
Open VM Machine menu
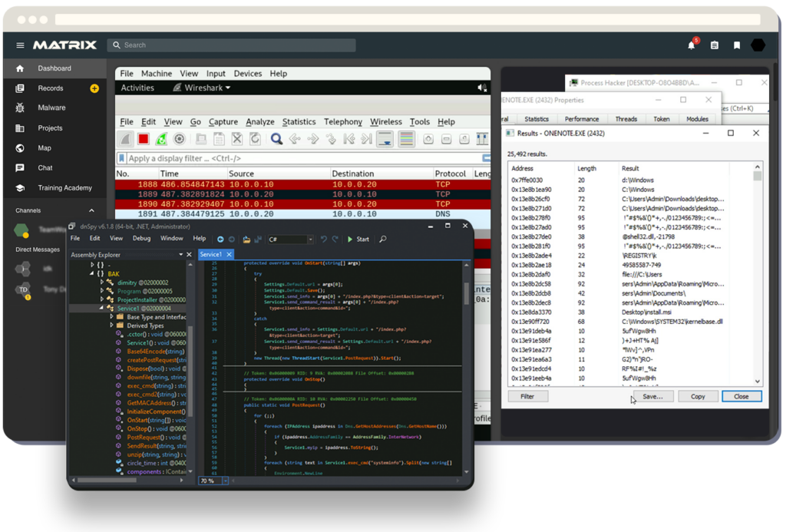[x=157, y=74]
